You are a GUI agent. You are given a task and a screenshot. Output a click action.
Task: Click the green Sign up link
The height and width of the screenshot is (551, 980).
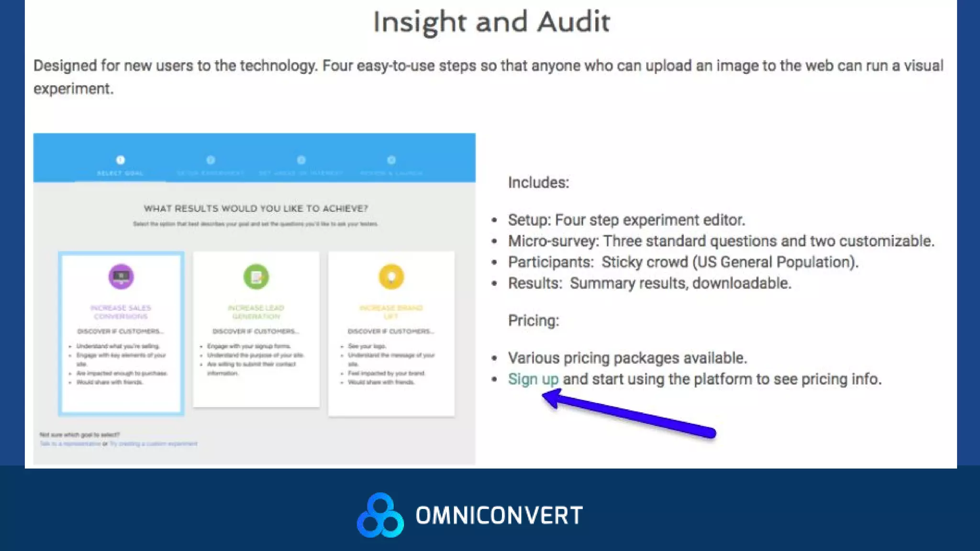point(533,379)
